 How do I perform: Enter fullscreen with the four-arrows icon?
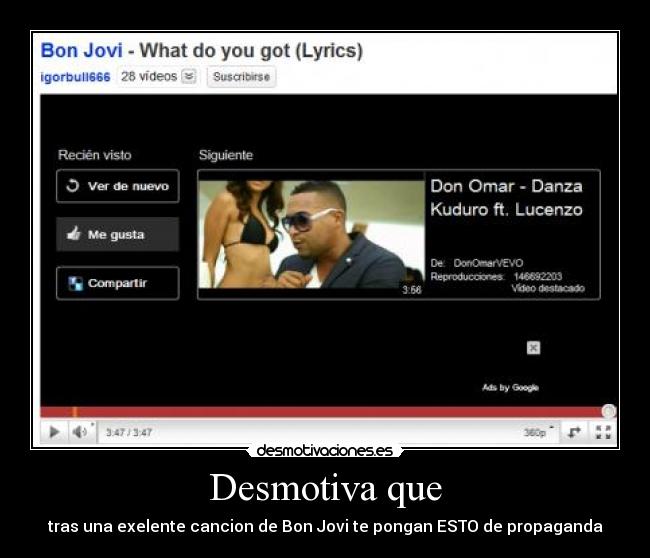[x=603, y=432]
